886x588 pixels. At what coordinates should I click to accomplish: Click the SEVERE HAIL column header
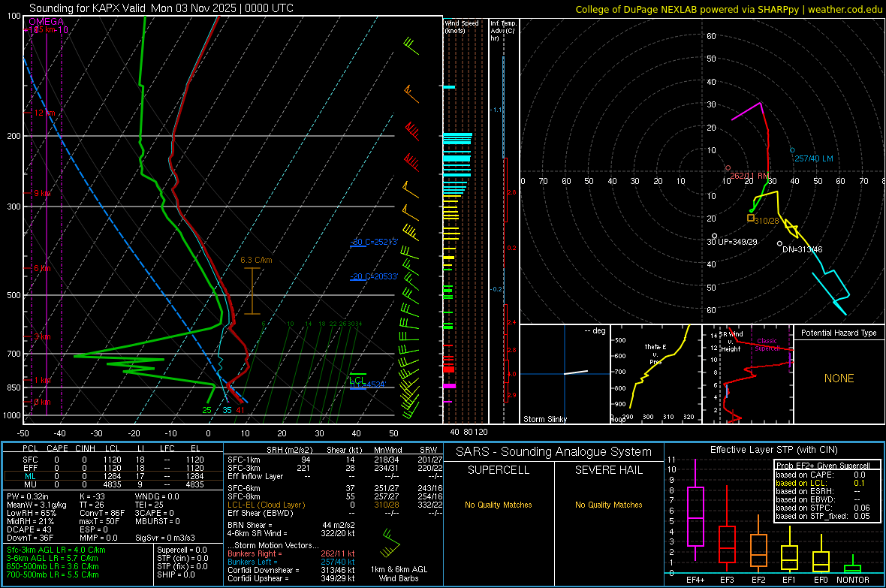point(608,470)
